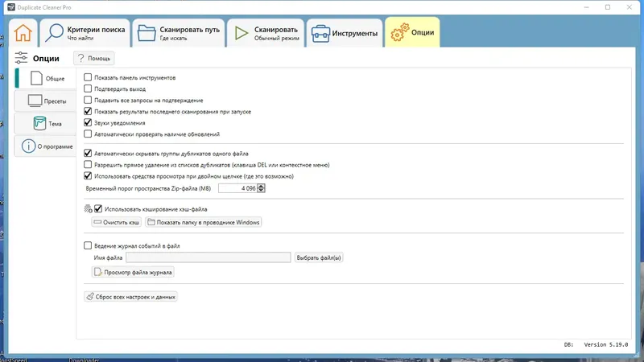Close the Duplicate Cleaner Pro window
644x362 pixels.
630,7
